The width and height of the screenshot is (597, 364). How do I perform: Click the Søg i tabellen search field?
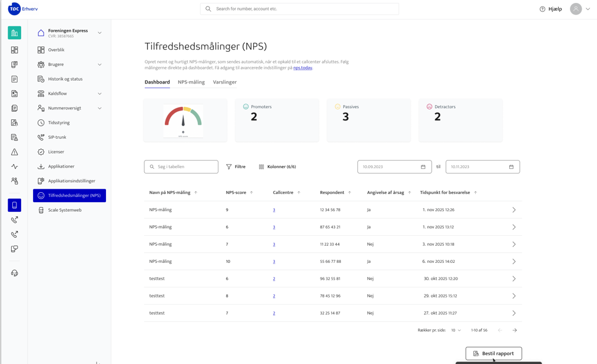[x=181, y=166]
